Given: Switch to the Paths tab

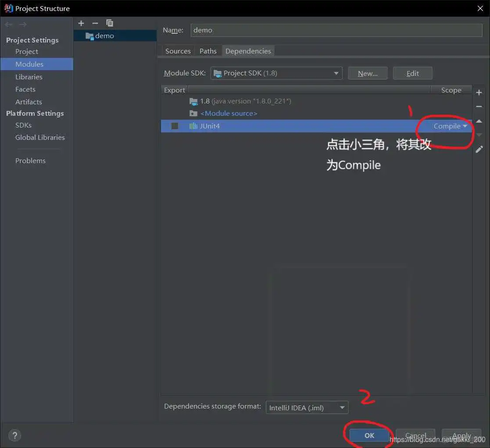Looking at the screenshot, I should click(x=208, y=51).
